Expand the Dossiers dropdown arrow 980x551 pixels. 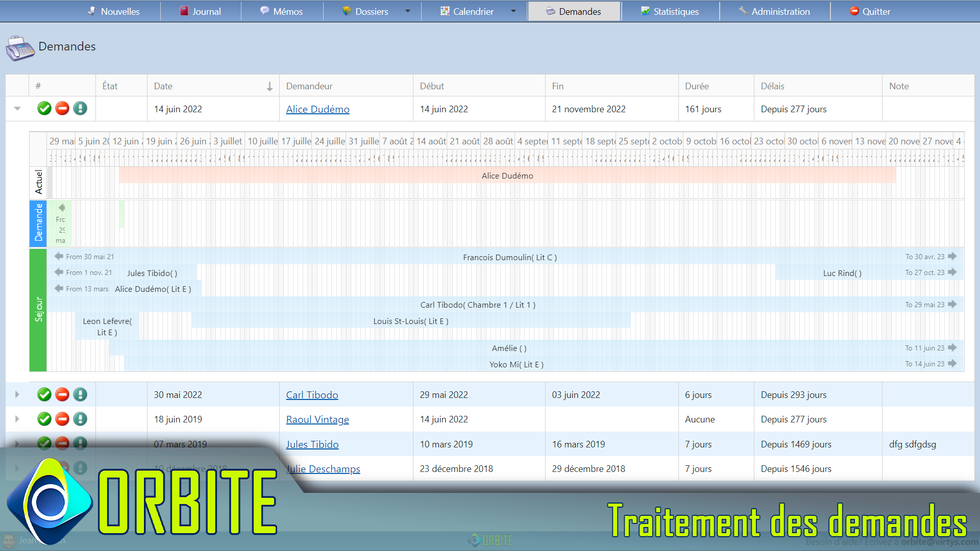(407, 11)
